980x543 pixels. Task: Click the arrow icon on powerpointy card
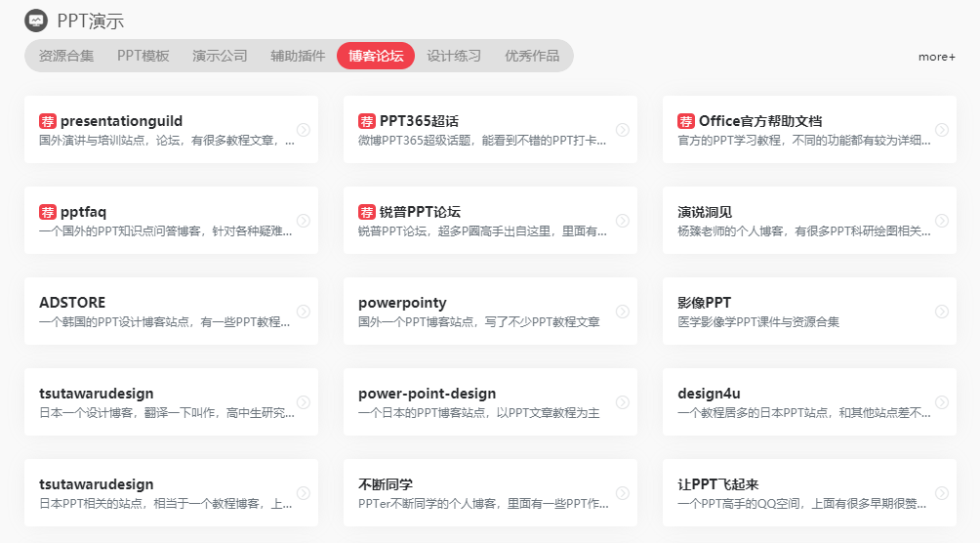point(623,311)
